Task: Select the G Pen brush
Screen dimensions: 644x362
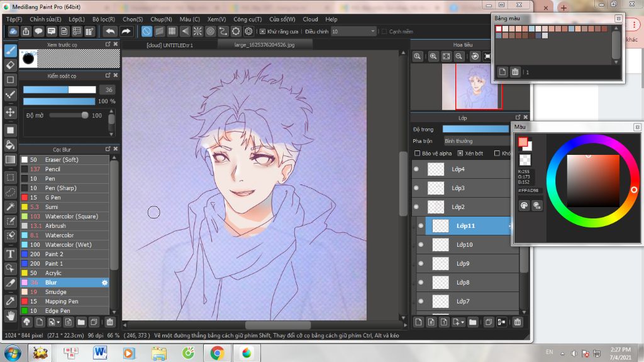Action: pos(65,198)
